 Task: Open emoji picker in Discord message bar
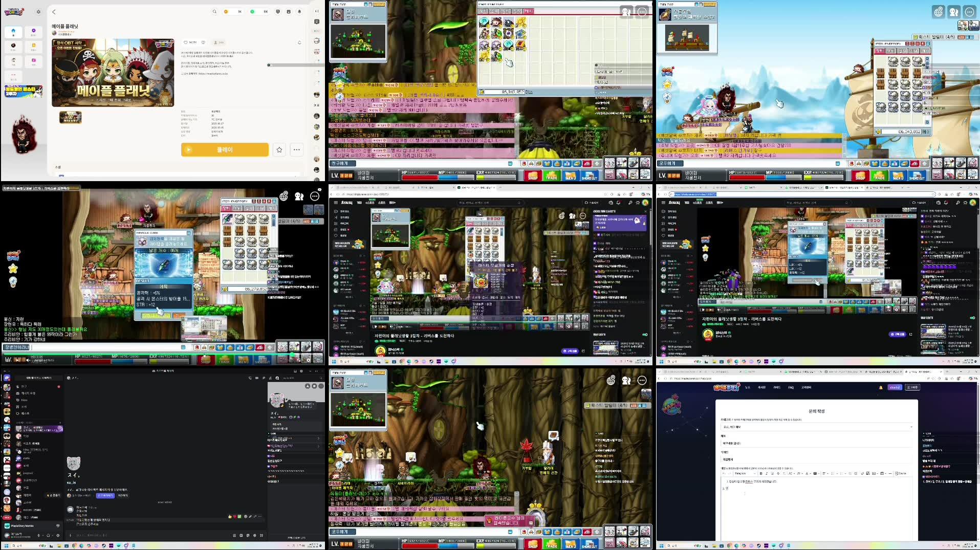click(254, 535)
